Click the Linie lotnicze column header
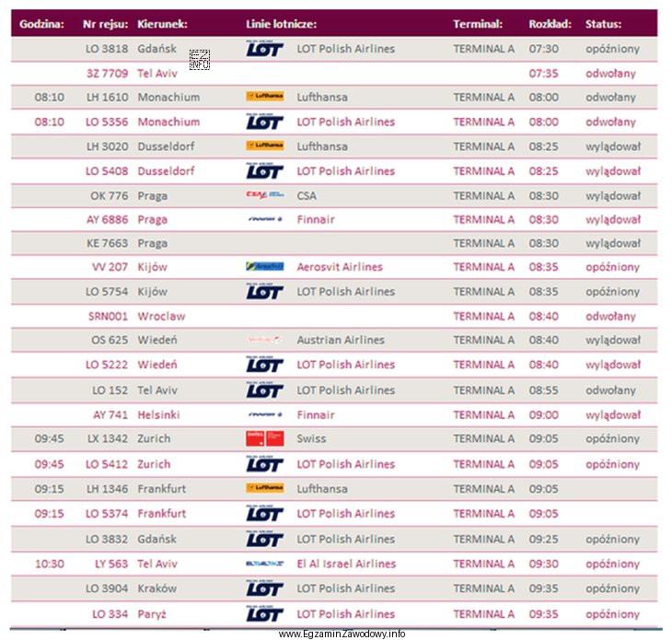Viewport: 672px width, 640px height. tap(281, 24)
